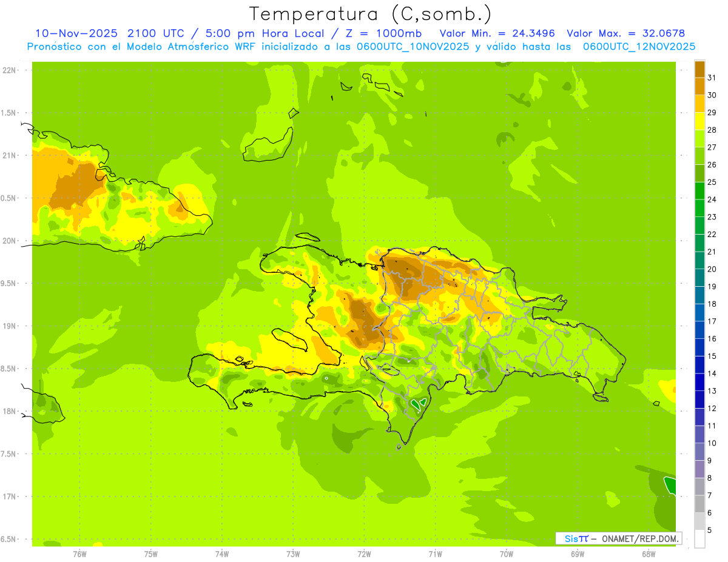Click the "73W" longitude axis label
728x562 pixels.
pos(293,554)
